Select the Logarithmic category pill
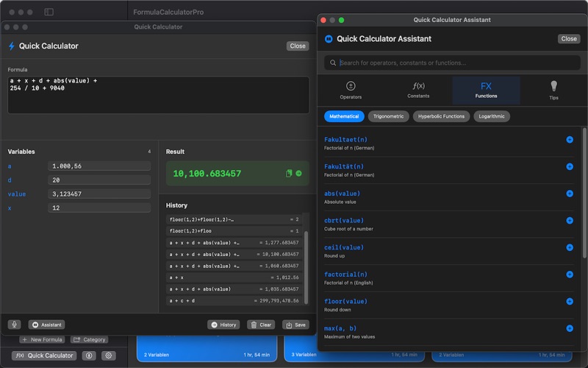 pos(492,116)
